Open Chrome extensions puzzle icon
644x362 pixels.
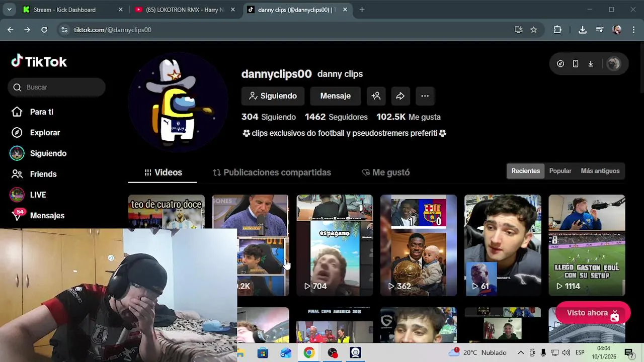557,30
